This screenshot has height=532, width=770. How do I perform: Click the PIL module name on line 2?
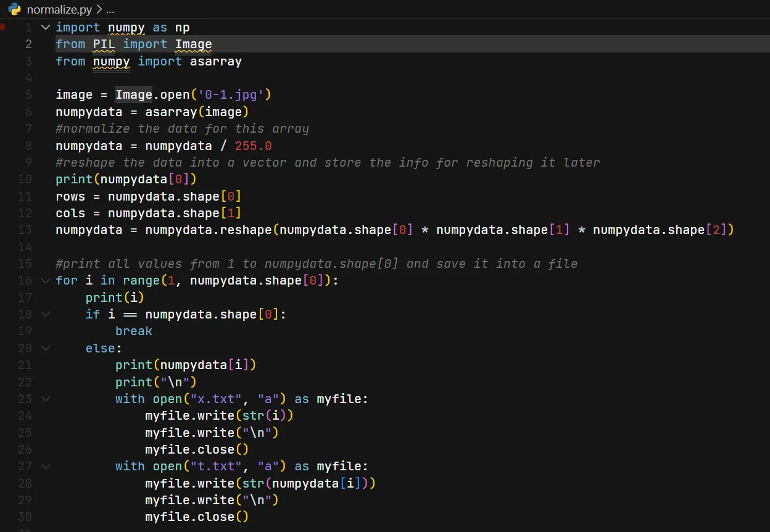tap(104, 44)
